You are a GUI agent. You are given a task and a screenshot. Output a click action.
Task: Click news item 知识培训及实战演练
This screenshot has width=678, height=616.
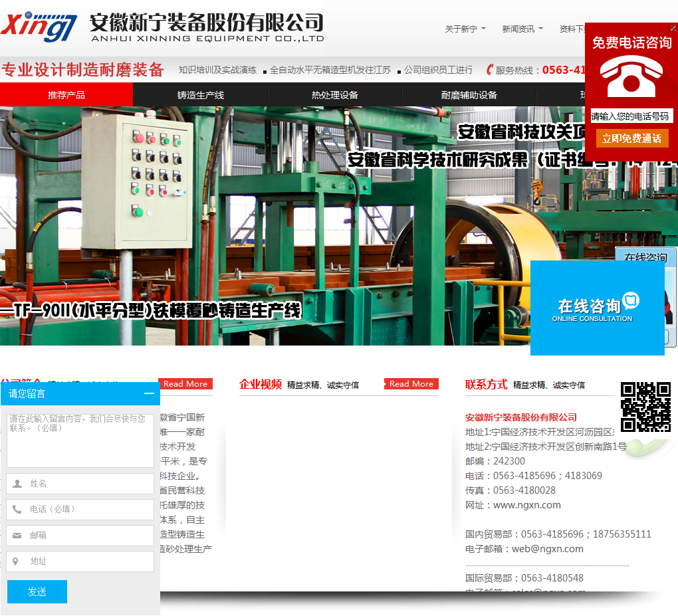coord(217,70)
